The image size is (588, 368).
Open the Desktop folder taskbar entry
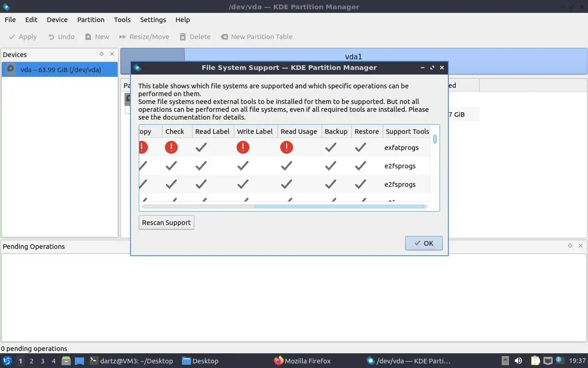pos(200,361)
